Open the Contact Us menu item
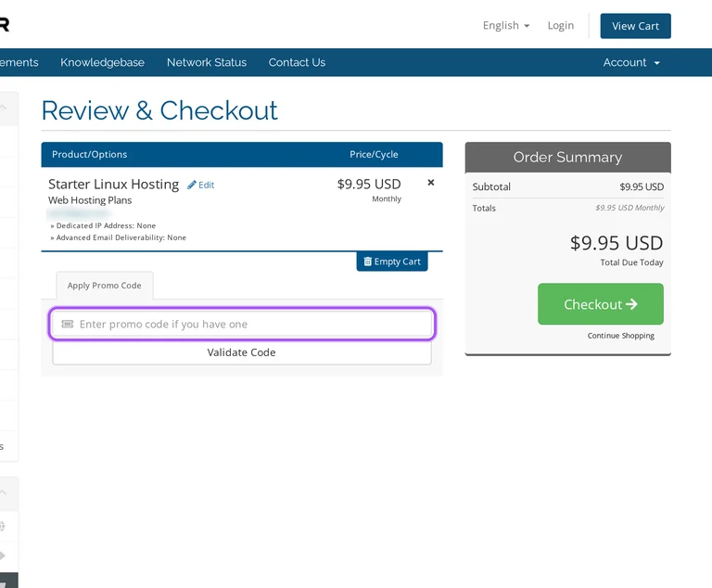This screenshot has height=588, width=712. coord(297,62)
